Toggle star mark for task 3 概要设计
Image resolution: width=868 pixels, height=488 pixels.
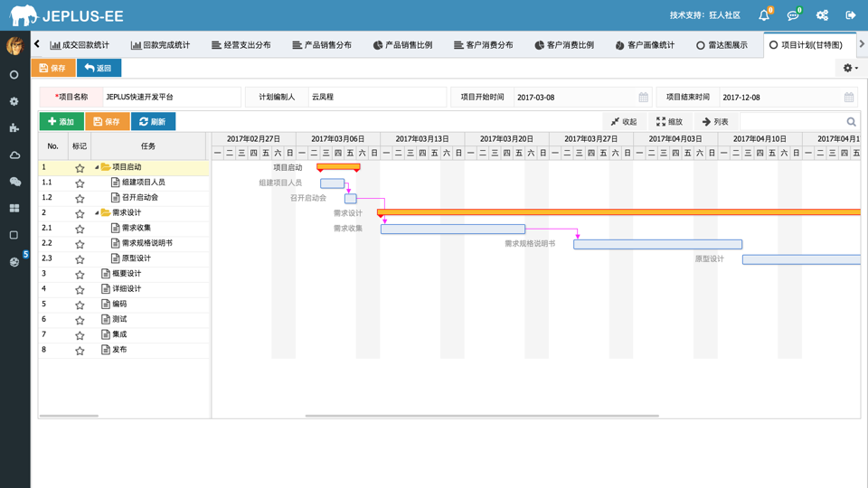(x=80, y=274)
